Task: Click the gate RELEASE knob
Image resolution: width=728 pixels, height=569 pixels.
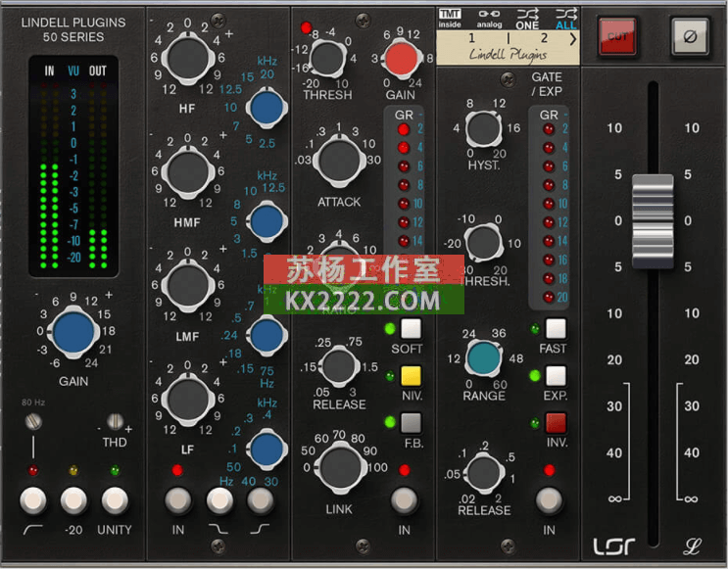Action: pos(484,473)
